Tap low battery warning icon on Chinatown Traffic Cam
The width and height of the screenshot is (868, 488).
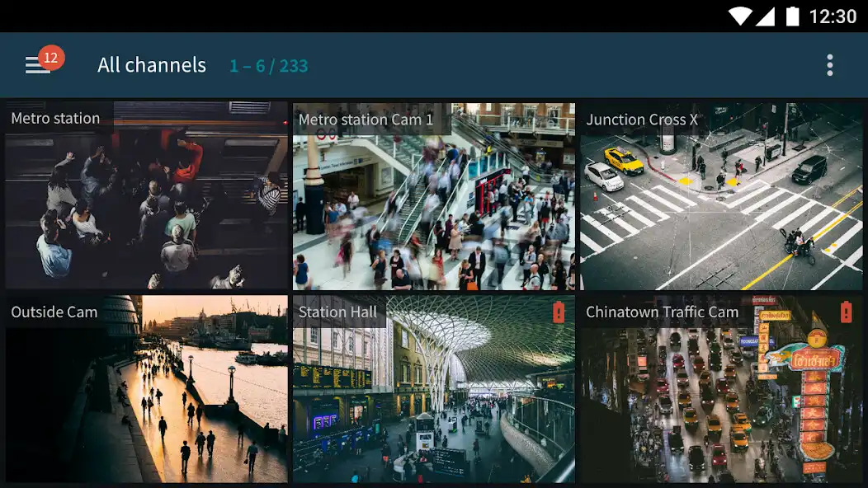coord(846,312)
